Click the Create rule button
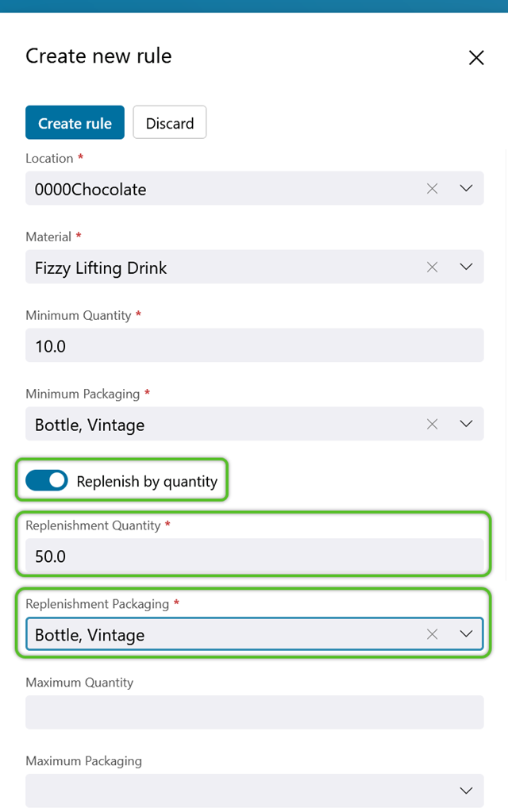Image resolution: width=508 pixels, height=812 pixels. 75,123
